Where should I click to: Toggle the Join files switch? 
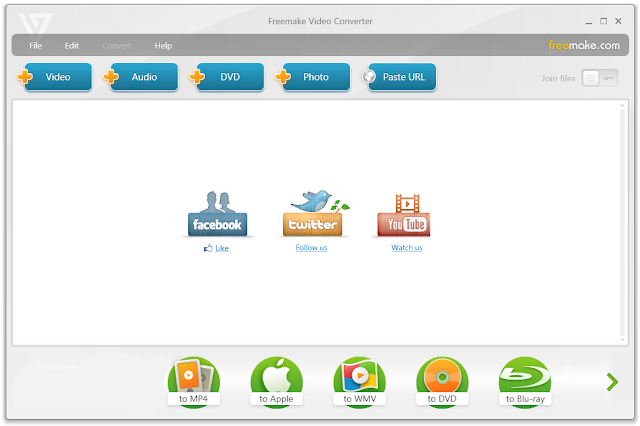[x=600, y=78]
